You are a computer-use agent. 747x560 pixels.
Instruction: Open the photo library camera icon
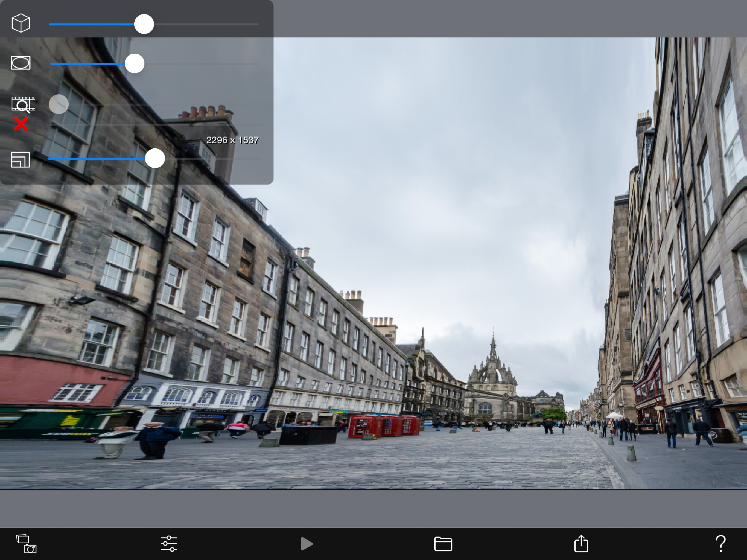pos(26,543)
